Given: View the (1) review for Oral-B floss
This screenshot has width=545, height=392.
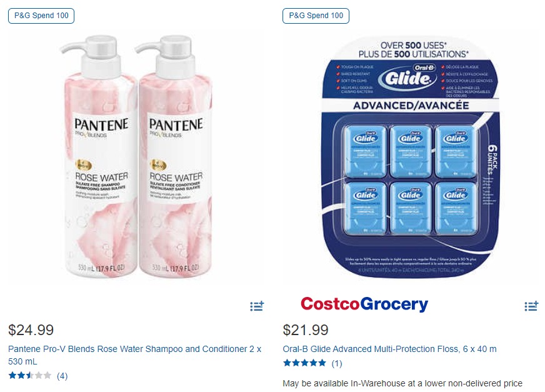Looking at the screenshot, I should 337,363.
